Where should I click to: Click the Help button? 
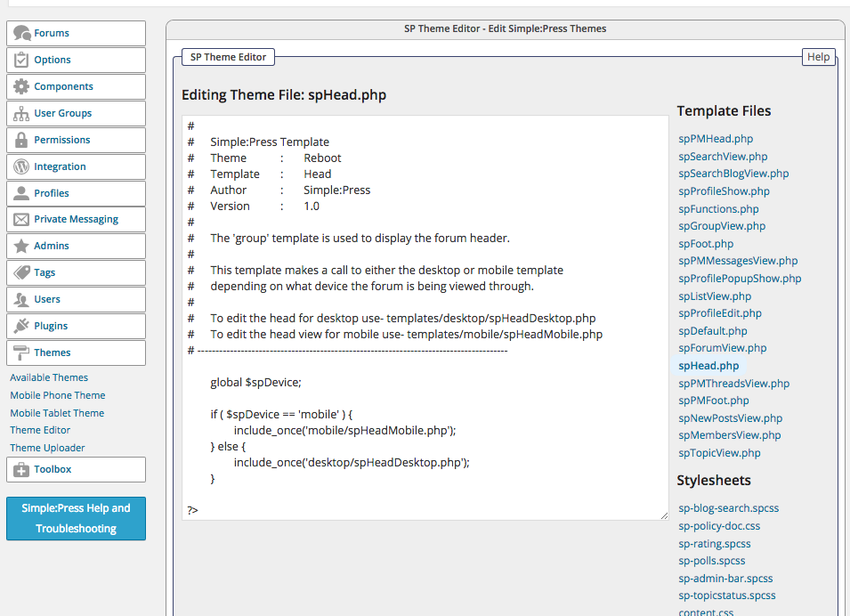point(819,57)
